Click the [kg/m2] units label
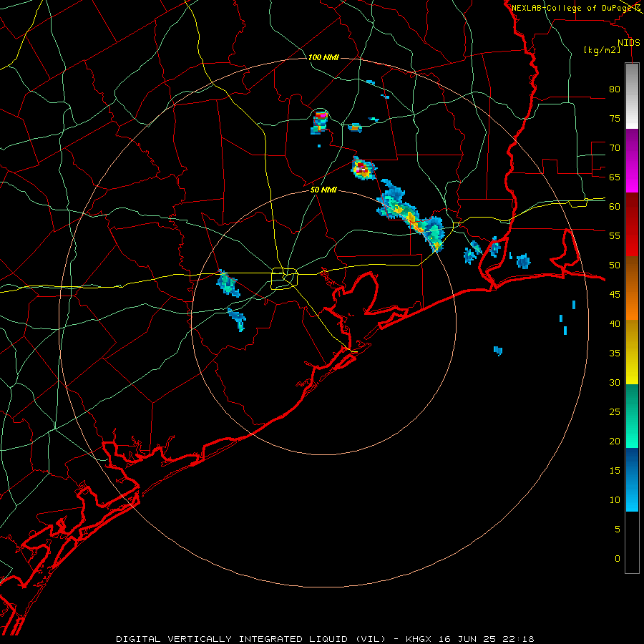 (602, 50)
